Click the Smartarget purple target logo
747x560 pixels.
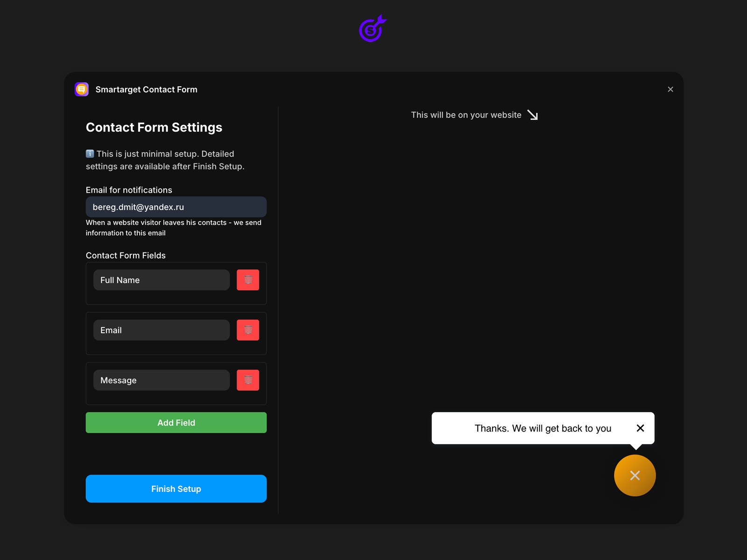pyautogui.click(x=371, y=29)
